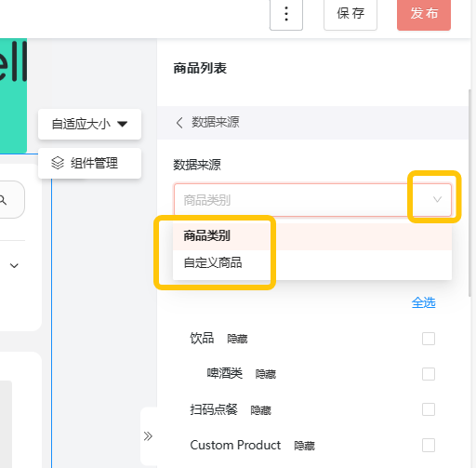Click the right panel's vertical scrollbar
Viewport: 476px width, 468px height.
[x=470, y=193]
